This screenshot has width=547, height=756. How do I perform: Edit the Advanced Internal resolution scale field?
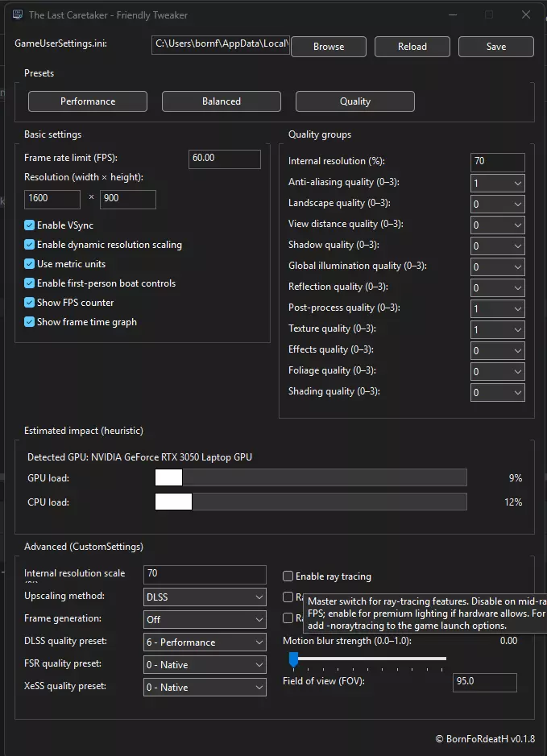click(x=205, y=575)
